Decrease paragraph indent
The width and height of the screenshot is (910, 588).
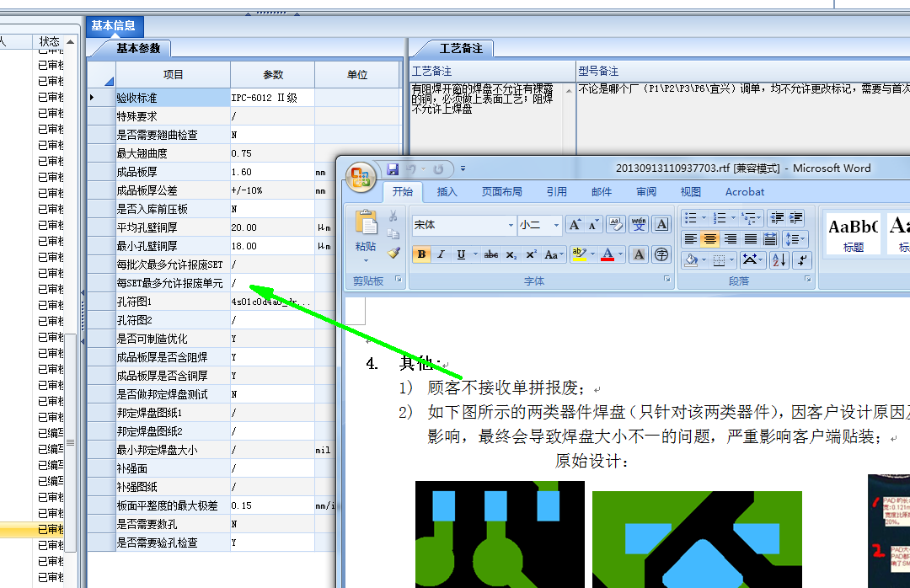pyautogui.click(x=777, y=218)
